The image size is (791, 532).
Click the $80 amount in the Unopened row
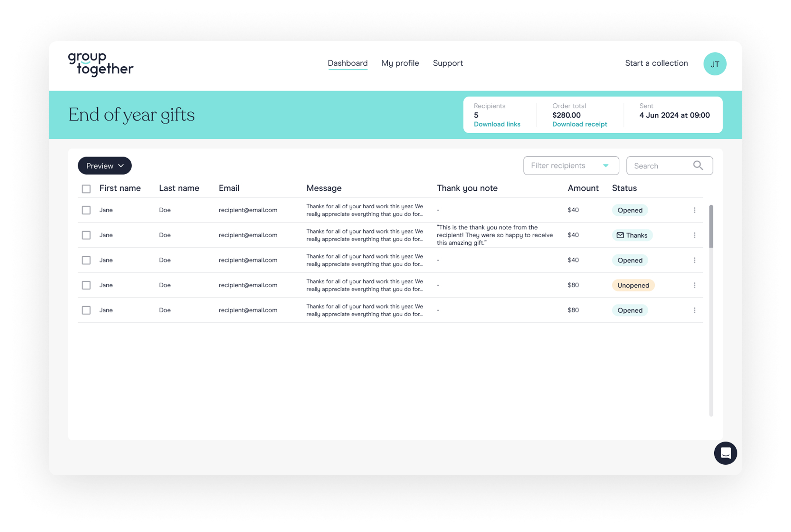[573, 285]
